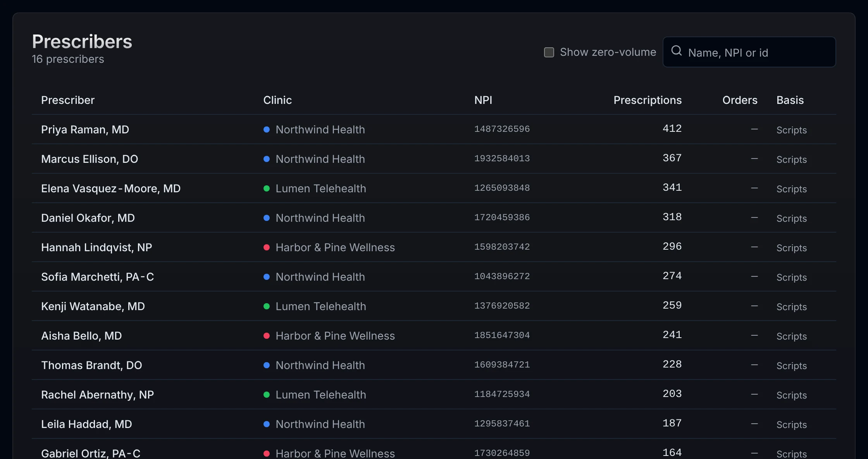This screenshot has height=459, width=868.
Task: Click prescription count 412
Action: (x=672, y=128)
